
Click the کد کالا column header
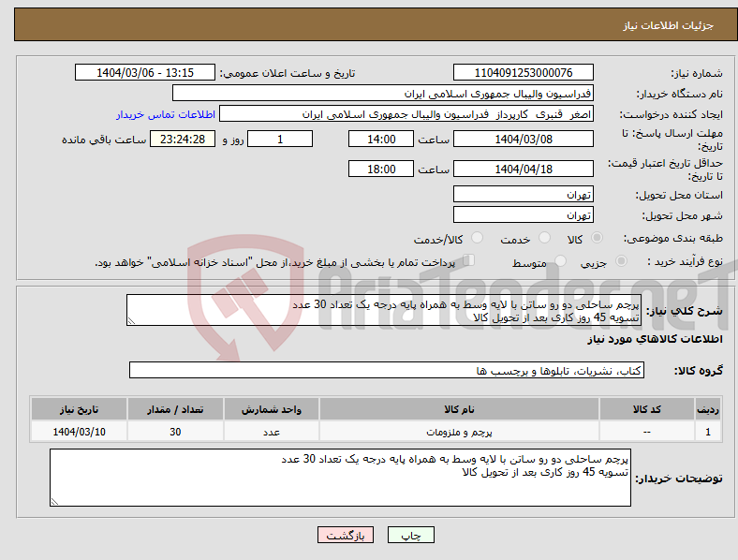point(647,409)
